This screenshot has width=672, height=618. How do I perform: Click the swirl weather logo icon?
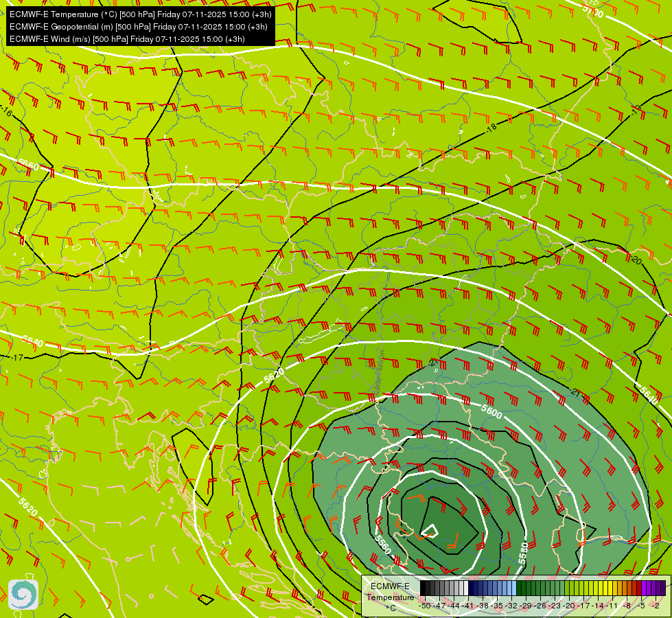pyautogui.click(x=23, y=595)
